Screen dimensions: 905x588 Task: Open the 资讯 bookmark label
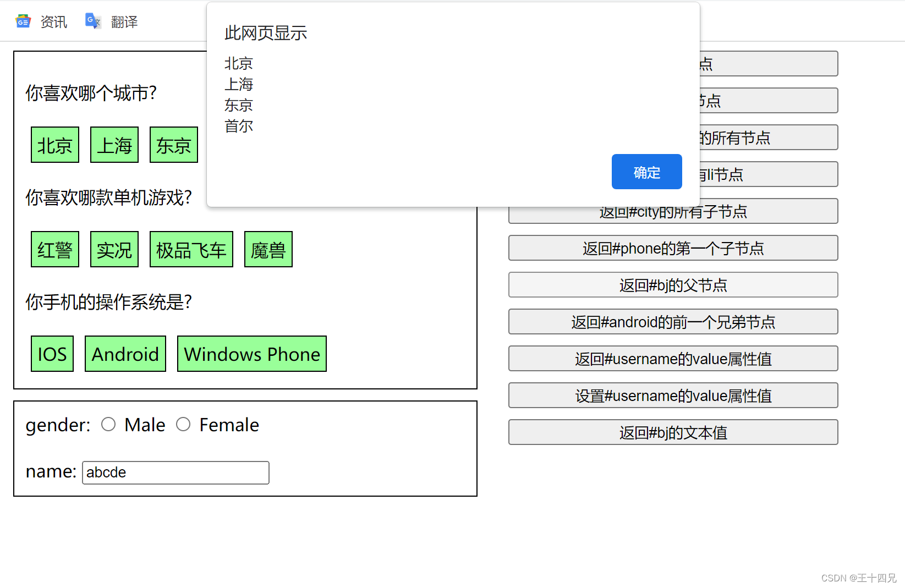pyautogui.click(x=54, y=22)
